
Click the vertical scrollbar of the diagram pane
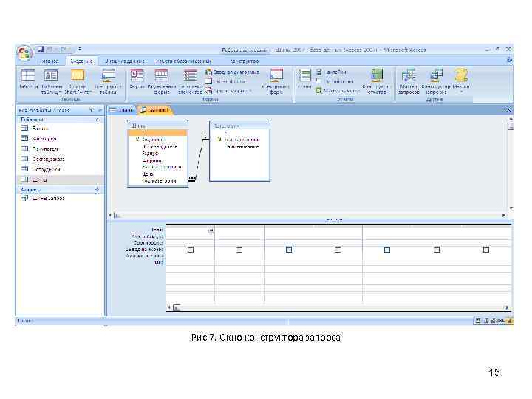pyautogui.click(x=510, y=163)
